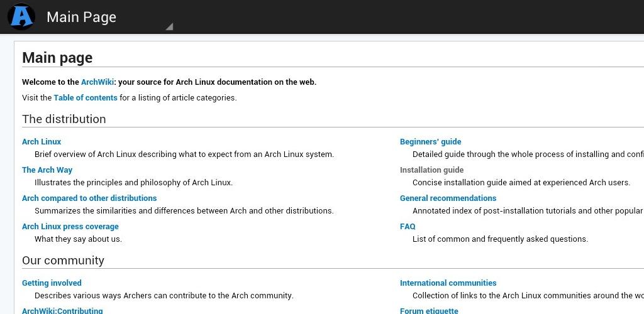The width and height of the screenshot is (644, 314).
Task: Go to the Arch Linux overview article
Action: coord(42,142)
